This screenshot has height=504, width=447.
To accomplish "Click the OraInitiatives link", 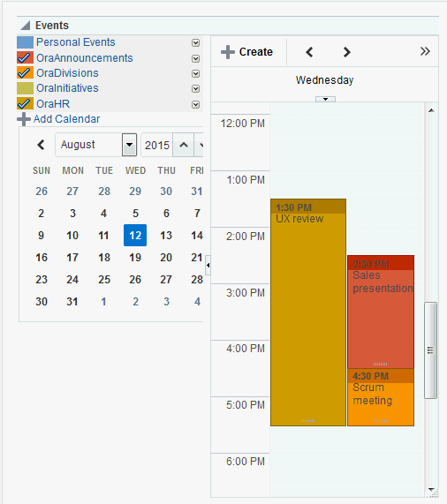I will click(67, 88).
